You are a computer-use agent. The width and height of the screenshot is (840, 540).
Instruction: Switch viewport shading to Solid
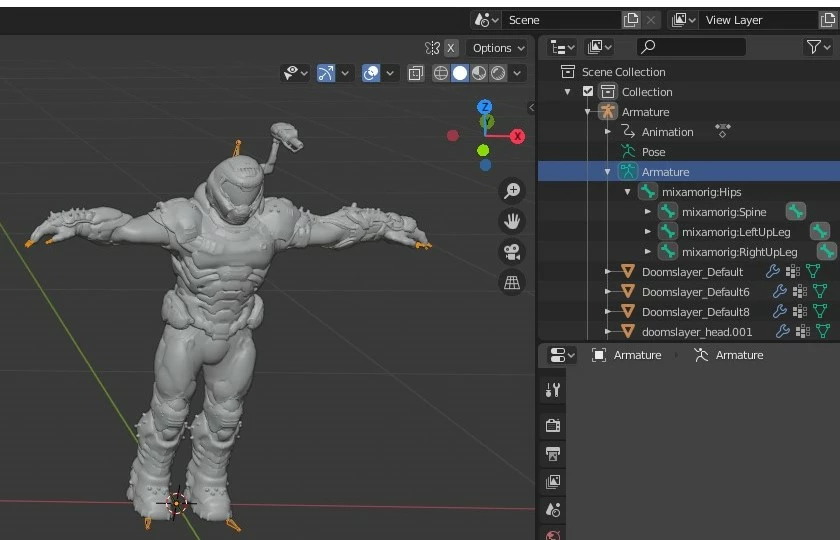(x=460, y=73)
